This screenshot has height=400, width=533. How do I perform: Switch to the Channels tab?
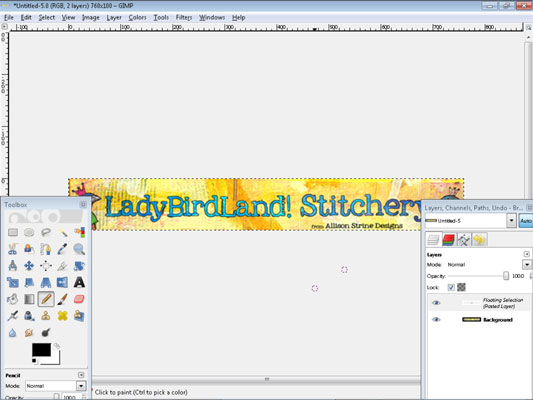[449, 240]
